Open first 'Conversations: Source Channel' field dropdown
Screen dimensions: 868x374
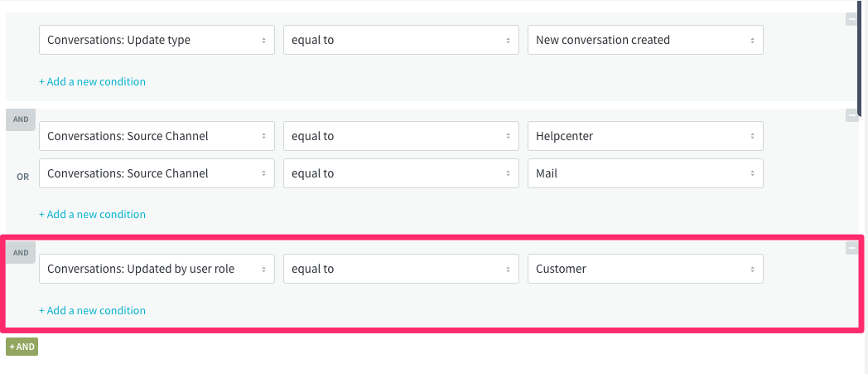[157, 136]
